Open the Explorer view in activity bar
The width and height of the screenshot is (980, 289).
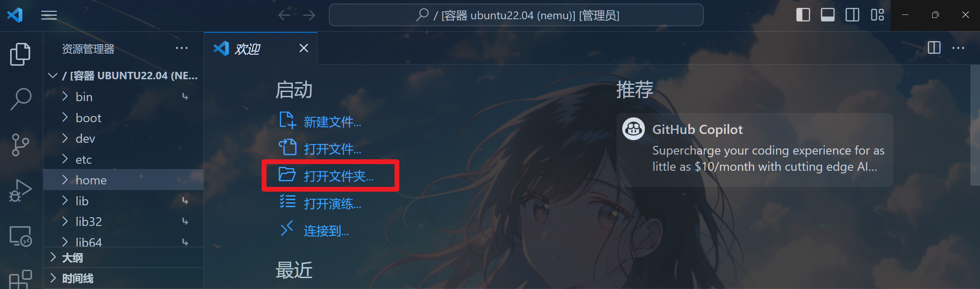click(x=20, y=54)
